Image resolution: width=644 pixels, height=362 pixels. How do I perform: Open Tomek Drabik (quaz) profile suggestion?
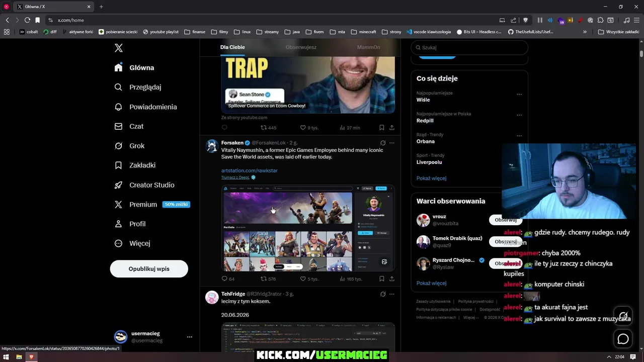coord(457,238)
